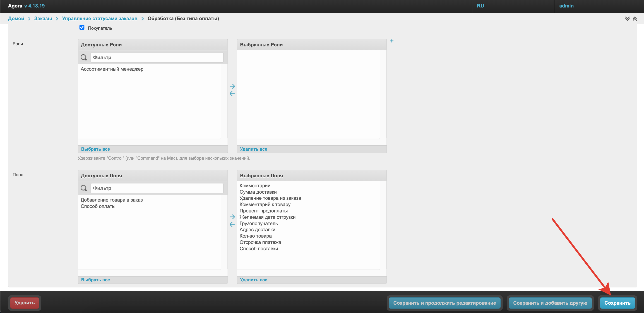Screen dimensions: 644x313
Task: Click right arrow to move role to selected
Action: click(232, 86)
